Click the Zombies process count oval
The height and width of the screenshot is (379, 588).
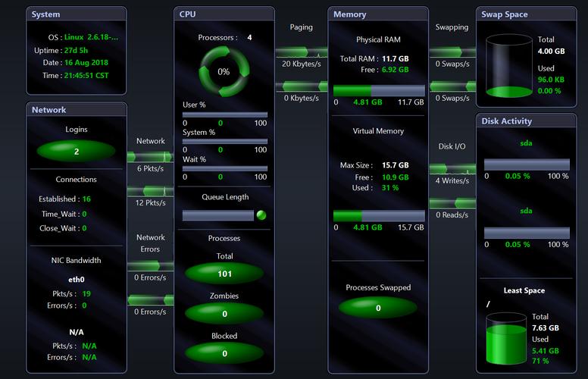coord(224,313)
